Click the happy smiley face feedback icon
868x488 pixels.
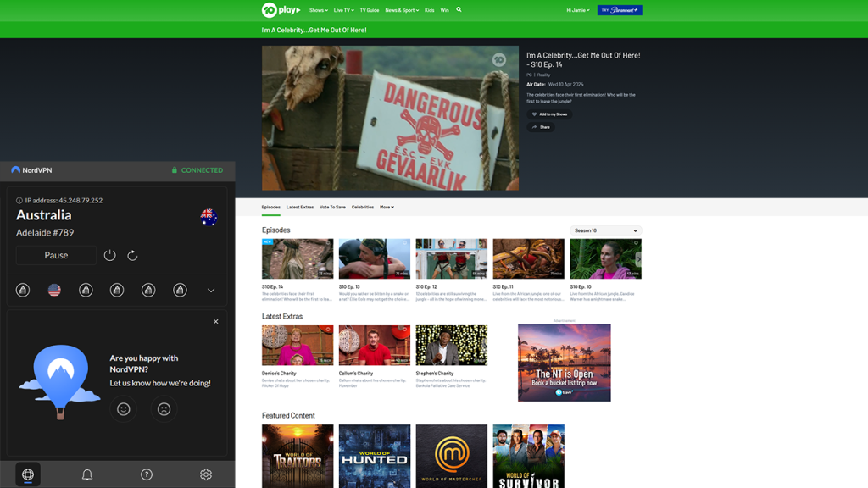pyautogui.click(x=124, y=409)
